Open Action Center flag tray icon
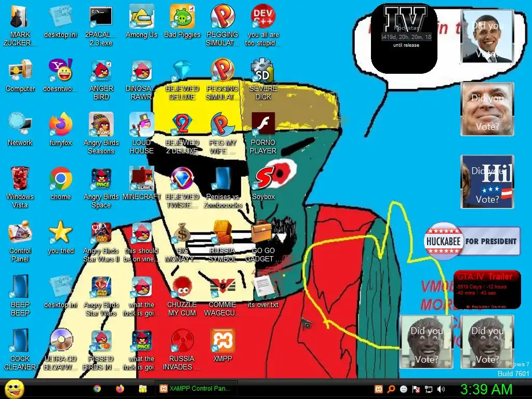 416,389
